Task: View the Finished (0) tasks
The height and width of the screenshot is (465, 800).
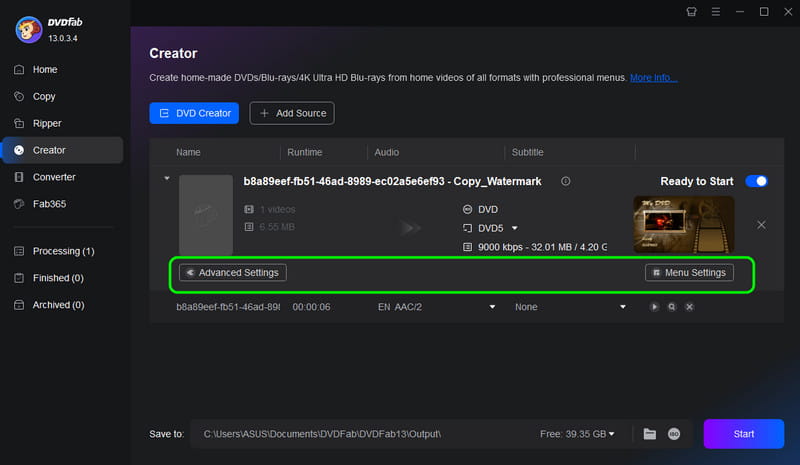Action: [x=58, y=278]
